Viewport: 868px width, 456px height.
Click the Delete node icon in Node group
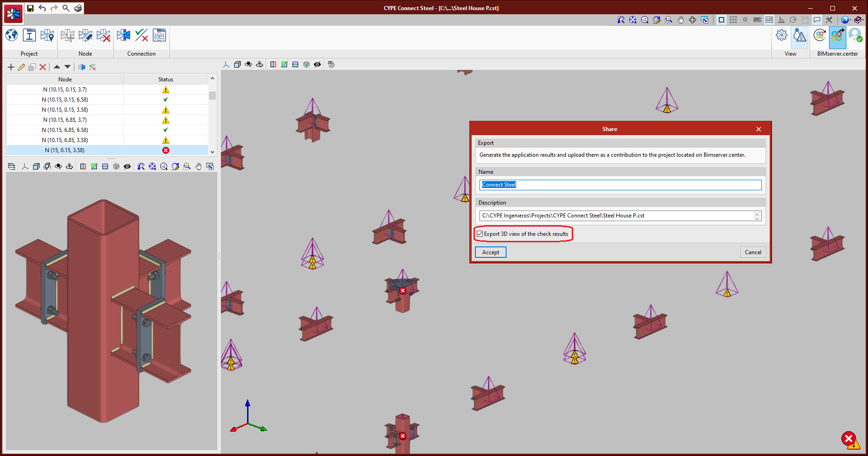(x=103, y=35)
